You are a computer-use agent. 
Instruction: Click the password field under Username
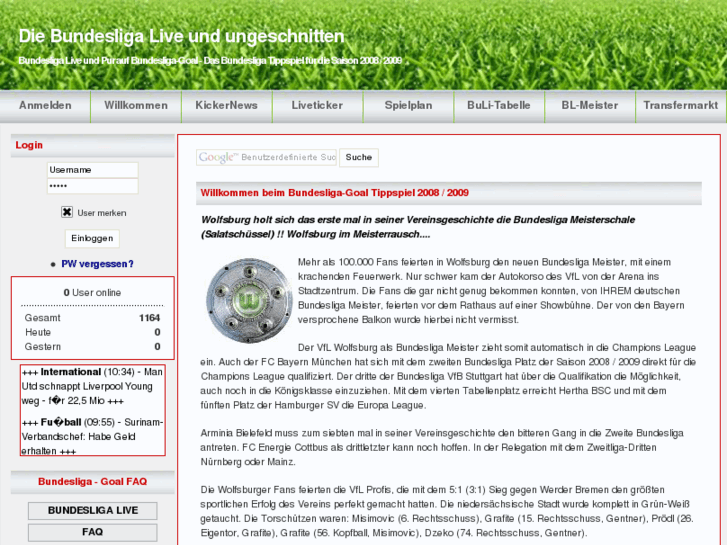pos(93,186)
